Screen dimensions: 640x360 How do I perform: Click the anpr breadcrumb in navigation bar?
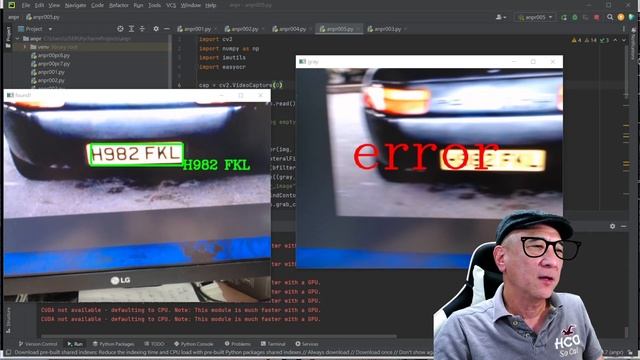tap(13, 17)
